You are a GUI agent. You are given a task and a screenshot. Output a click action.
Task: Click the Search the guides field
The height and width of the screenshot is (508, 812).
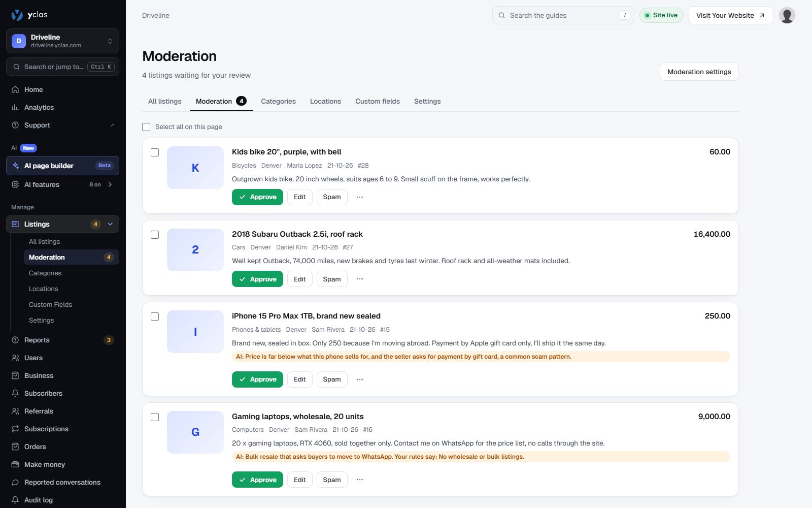pos(563,15)
